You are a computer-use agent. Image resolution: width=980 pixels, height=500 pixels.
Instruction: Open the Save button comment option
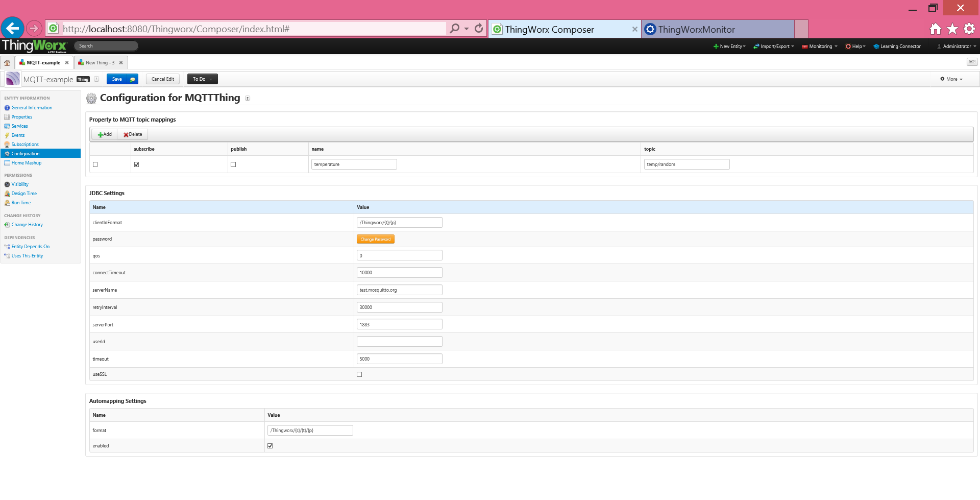click(133, 79)
